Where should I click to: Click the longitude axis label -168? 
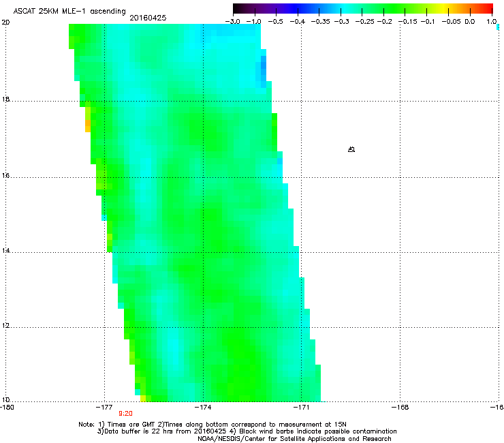click(400, 408)
